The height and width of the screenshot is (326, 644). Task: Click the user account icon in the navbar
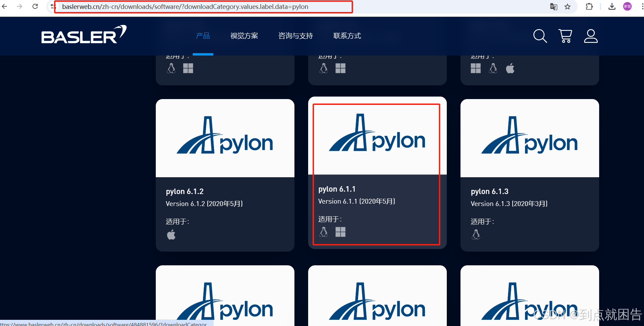[591, 36]
